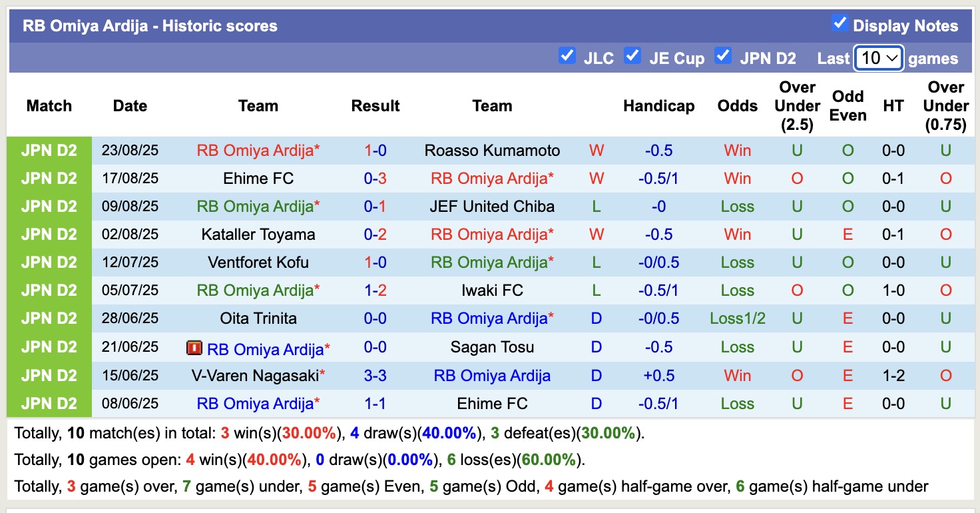Uncheck the Display Notes checkbox
Image resolution: width=980 pixels, height=513 pixels.
(x=842, y=24)
